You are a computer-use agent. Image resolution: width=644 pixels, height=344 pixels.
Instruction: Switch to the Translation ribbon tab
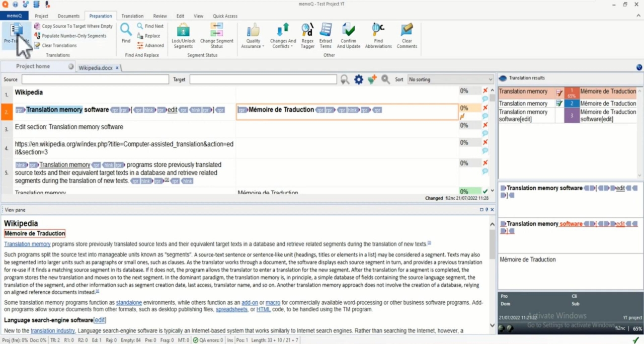click(x=132, y=16)
